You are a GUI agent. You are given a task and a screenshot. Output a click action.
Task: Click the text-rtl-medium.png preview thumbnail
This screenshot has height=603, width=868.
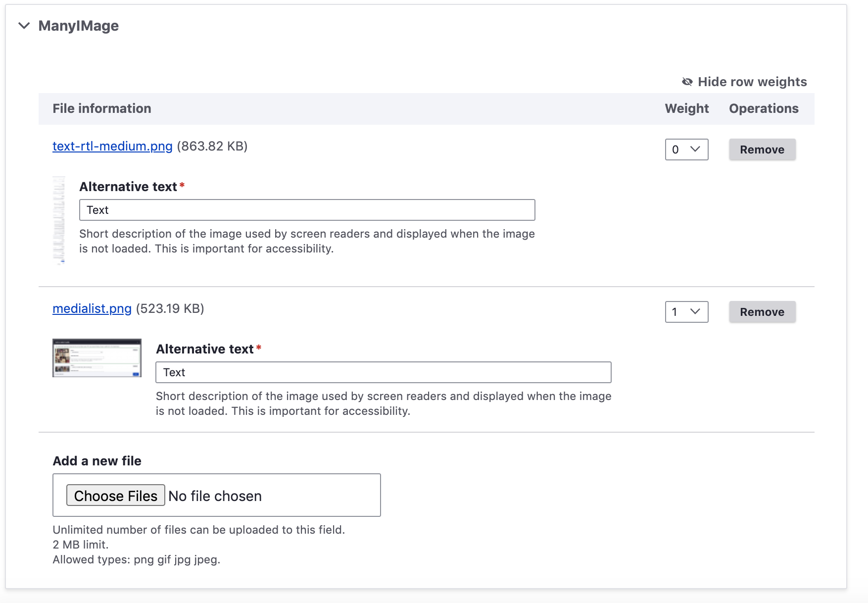(x=60, y=219)
